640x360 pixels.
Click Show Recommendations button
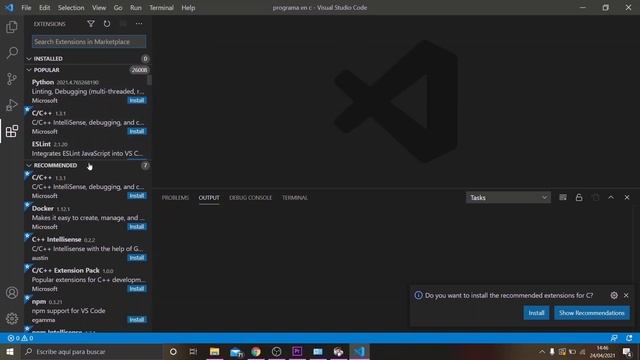click(592, 313)
